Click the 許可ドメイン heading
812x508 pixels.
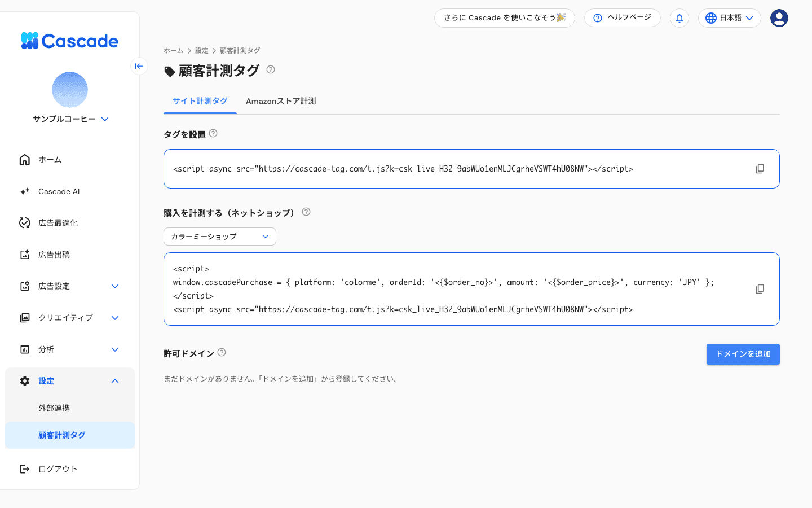(189, 353)
